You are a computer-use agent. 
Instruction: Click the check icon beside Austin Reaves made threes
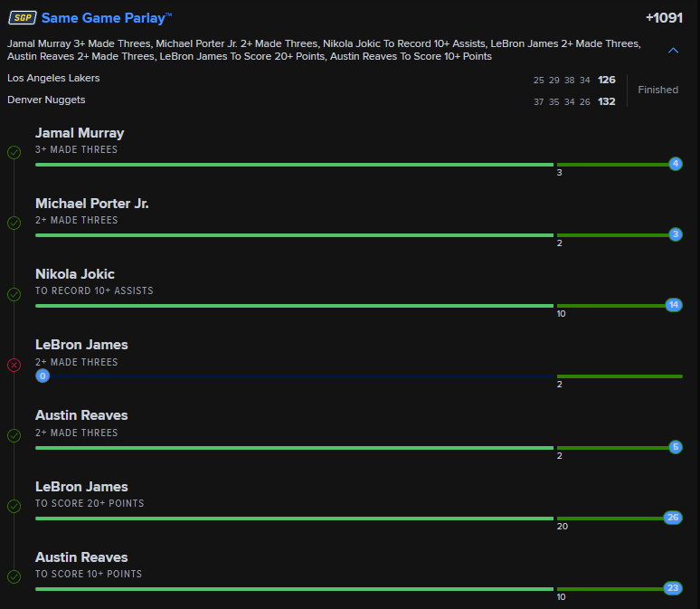click(14, 435)
